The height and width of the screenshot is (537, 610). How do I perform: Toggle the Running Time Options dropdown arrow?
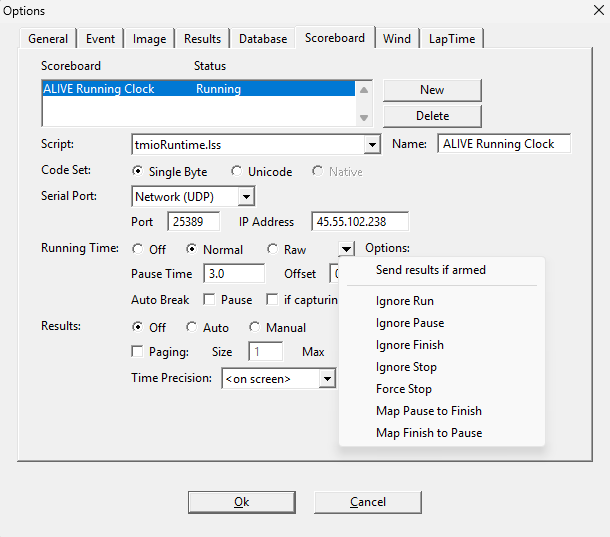click(346, 248)
